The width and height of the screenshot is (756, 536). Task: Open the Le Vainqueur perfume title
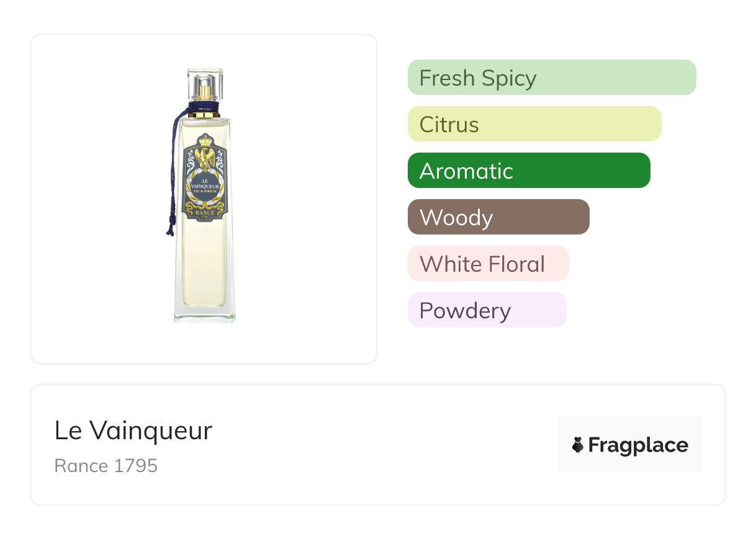click(x=133, y=431)
